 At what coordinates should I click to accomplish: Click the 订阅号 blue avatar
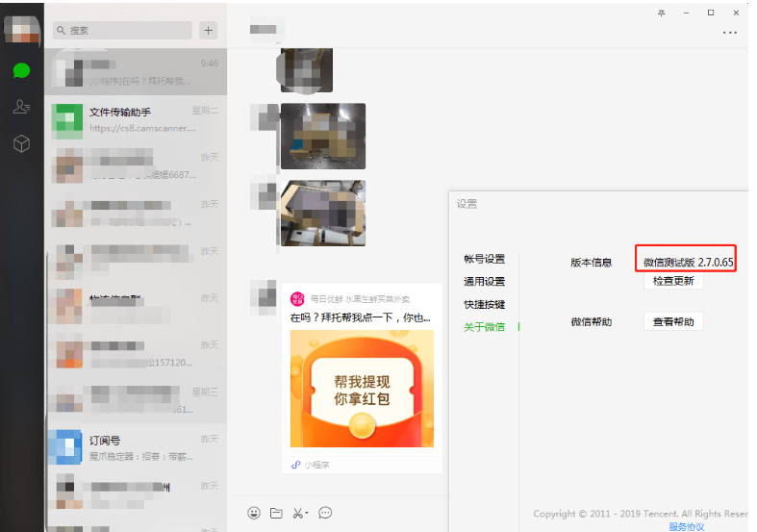(x=67, y=447)
